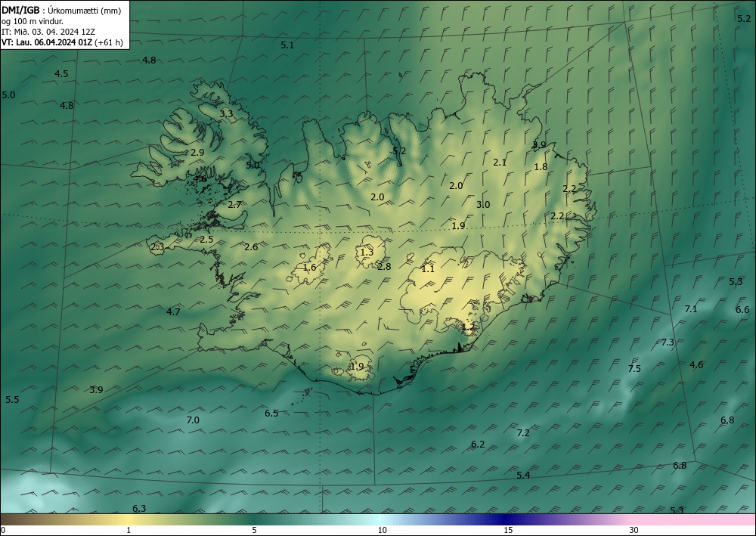The height and width of the screenshot is (536, 756).
Task: Click the 10 label on the color scale
Action: pyautogui.click(x=383, y=531)
